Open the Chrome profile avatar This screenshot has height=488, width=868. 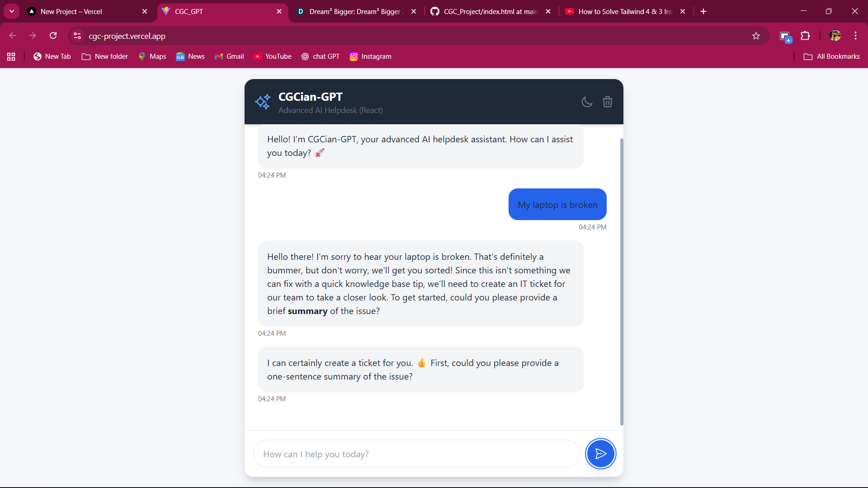coord(835,36)
